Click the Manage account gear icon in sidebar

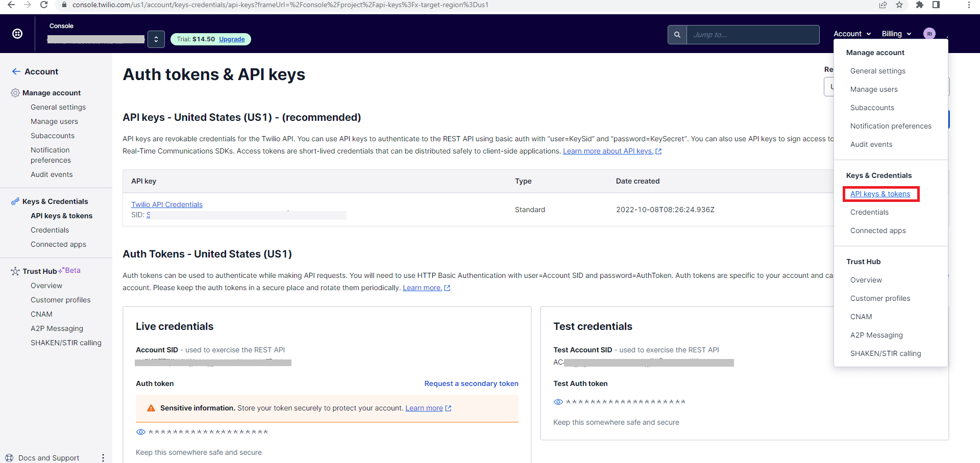coord(15,93)
